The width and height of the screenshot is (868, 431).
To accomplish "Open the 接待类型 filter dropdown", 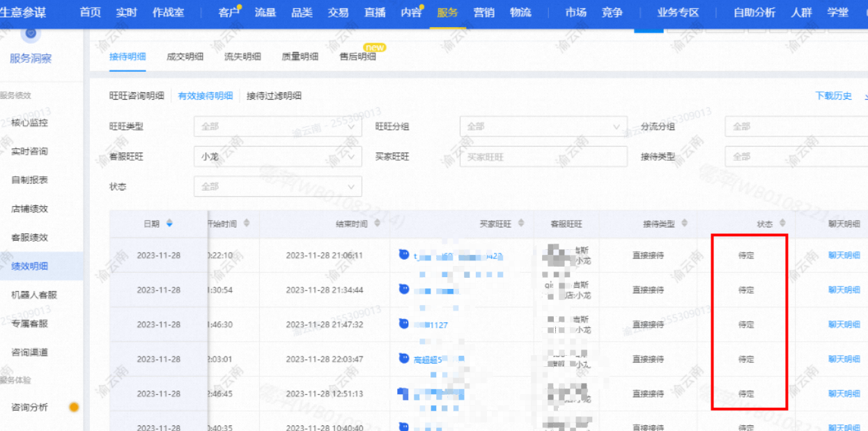I will 796,157.
